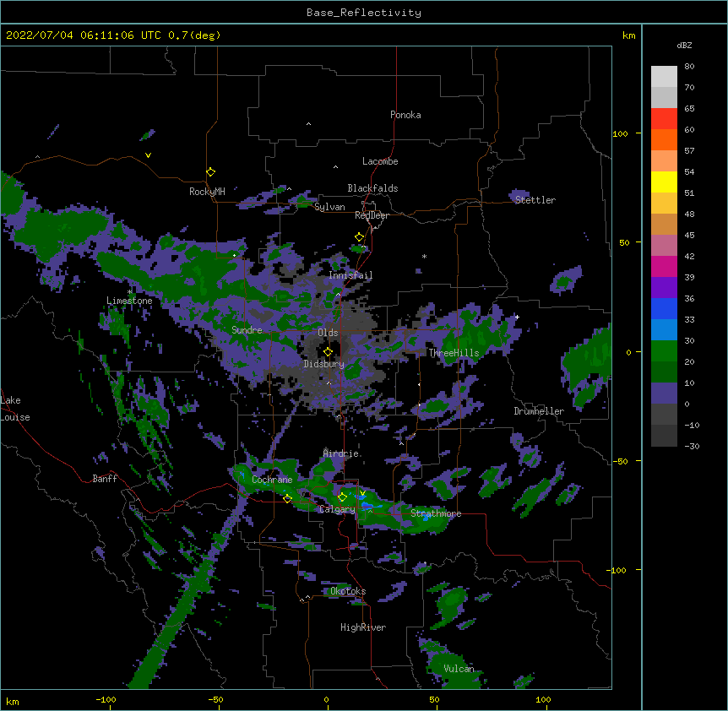Select the yellow diamond marker below Cochrane

[287, 499]
